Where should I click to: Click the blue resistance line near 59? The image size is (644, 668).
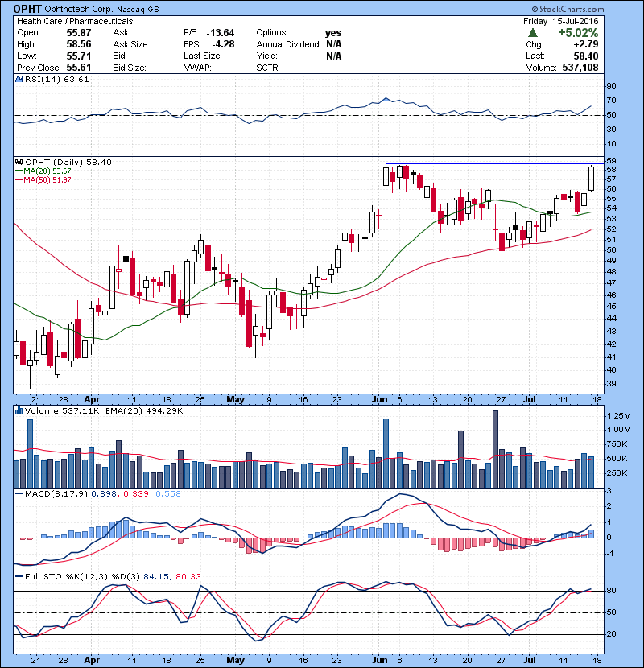pos(494,163)
